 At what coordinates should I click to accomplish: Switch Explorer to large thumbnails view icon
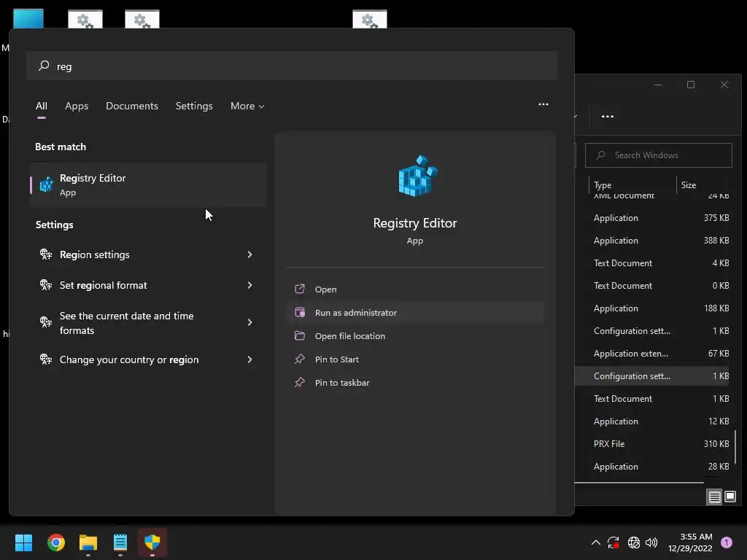tap(729, 497)
